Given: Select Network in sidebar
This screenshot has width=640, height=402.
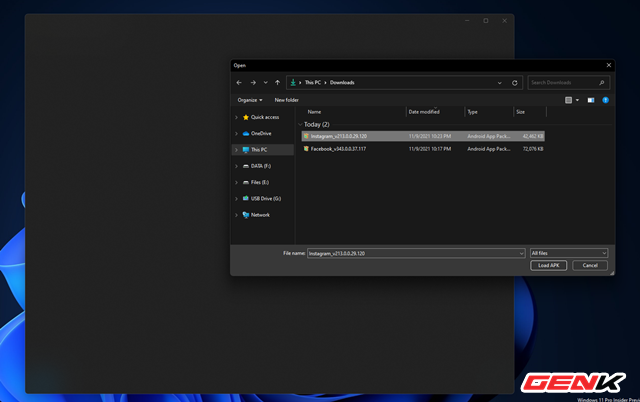Looking at the screenshot, I should [260, 215].
